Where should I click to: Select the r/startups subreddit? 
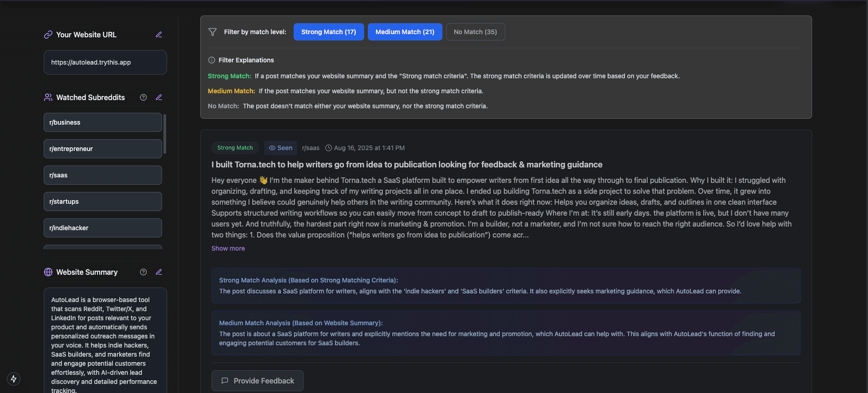[x=103, y=202]
